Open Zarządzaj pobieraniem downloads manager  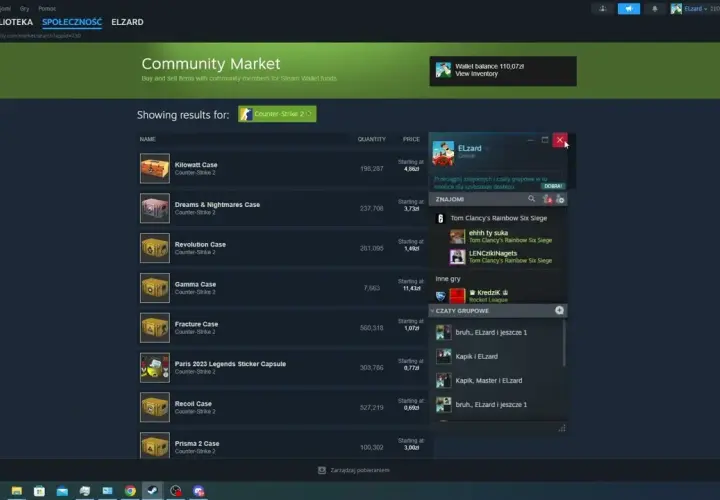[354, 470]
